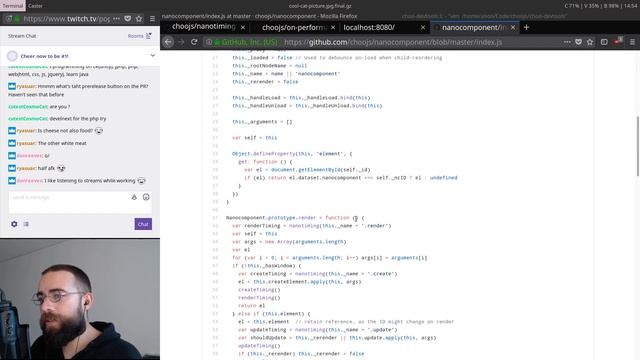Click 'this._rerender = false' line near the top

tap(265, 82)
